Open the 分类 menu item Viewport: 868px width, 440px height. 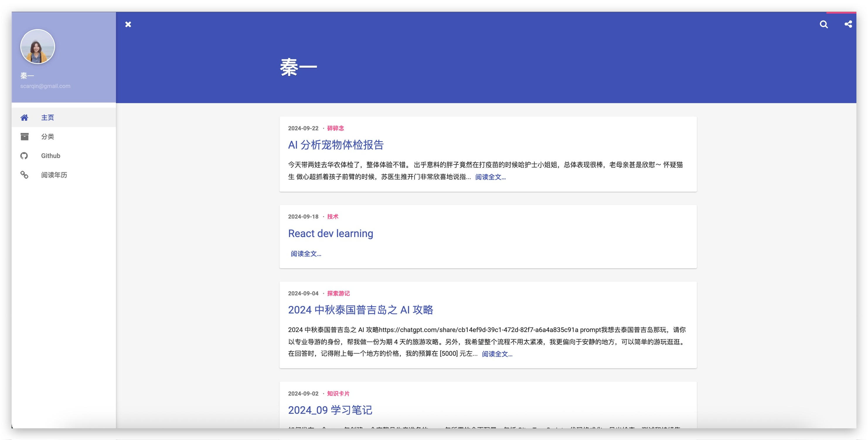tap(47, 137)
